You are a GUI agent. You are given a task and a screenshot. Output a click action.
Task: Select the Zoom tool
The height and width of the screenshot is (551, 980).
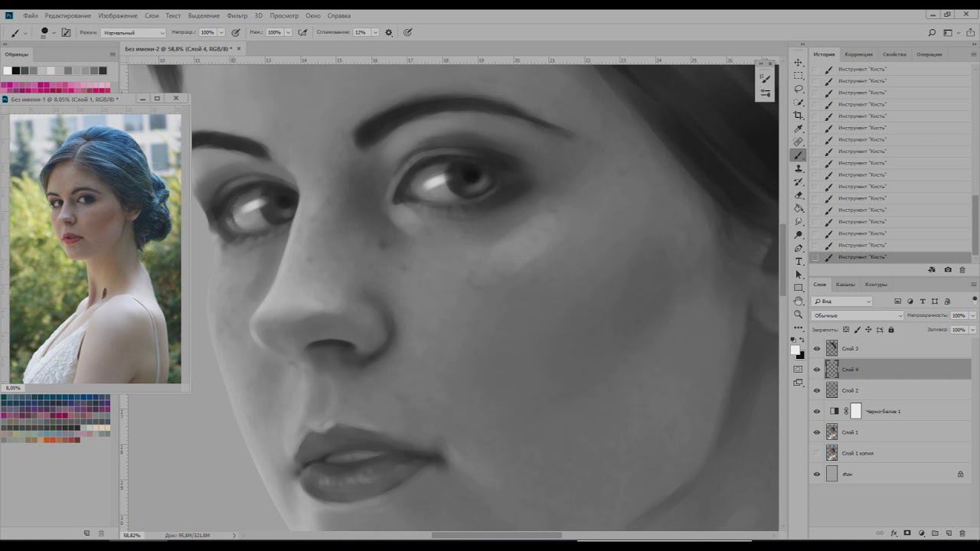tap(799, 314)
